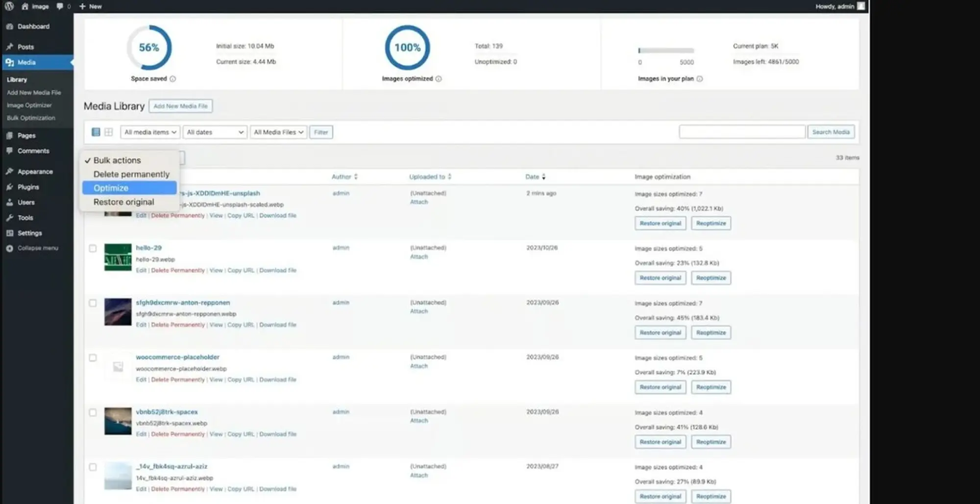The height and width of the screenshot is (504, 980).
Task: Expand the All Media Files dropdown
Action: tap(278, 132)
